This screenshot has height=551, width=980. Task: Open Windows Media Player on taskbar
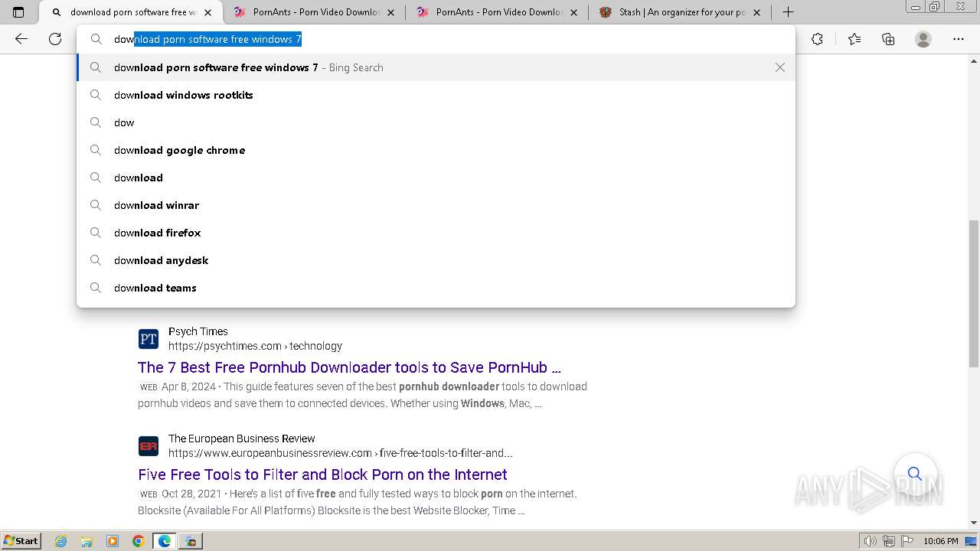click(x=113, y=541)
